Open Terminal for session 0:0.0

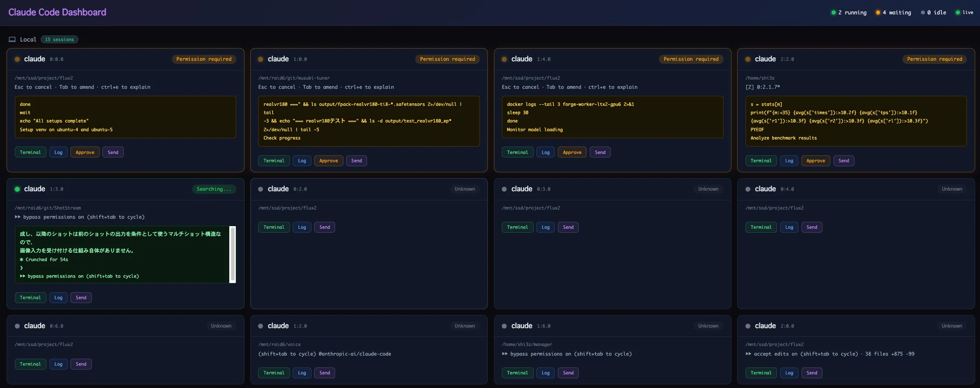tap(30, 152)
